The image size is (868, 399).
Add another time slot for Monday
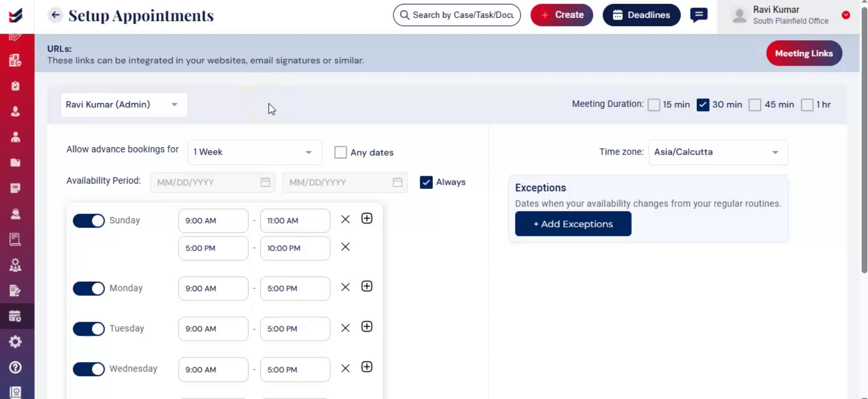click(367, 286)
